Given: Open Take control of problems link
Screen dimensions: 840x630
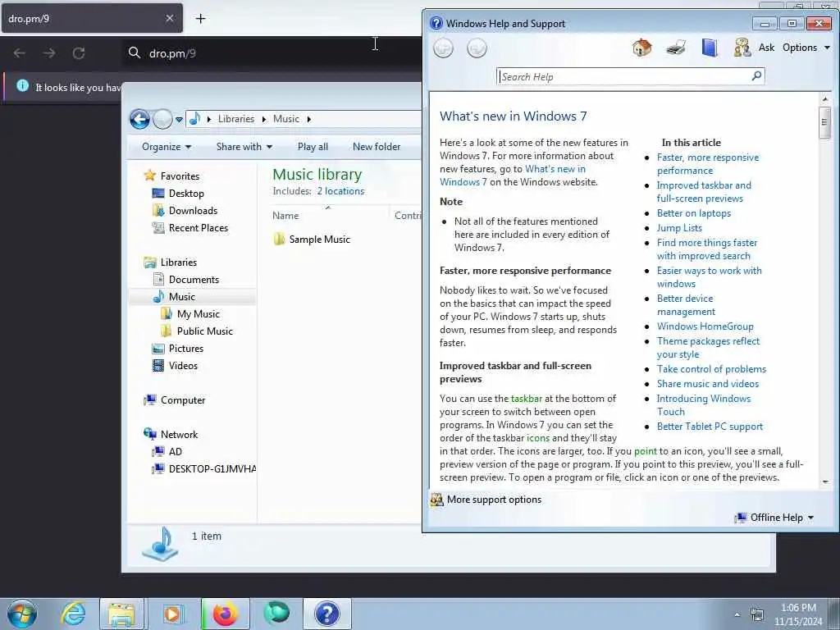Looking at the screenshot, I should [711, 369].
